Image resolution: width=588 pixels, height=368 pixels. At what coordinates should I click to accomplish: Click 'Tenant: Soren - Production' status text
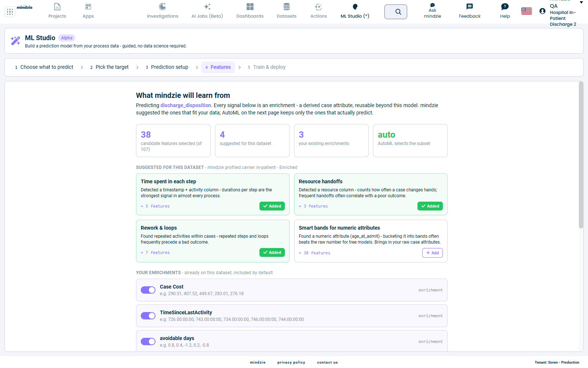[x=557, y=362]
